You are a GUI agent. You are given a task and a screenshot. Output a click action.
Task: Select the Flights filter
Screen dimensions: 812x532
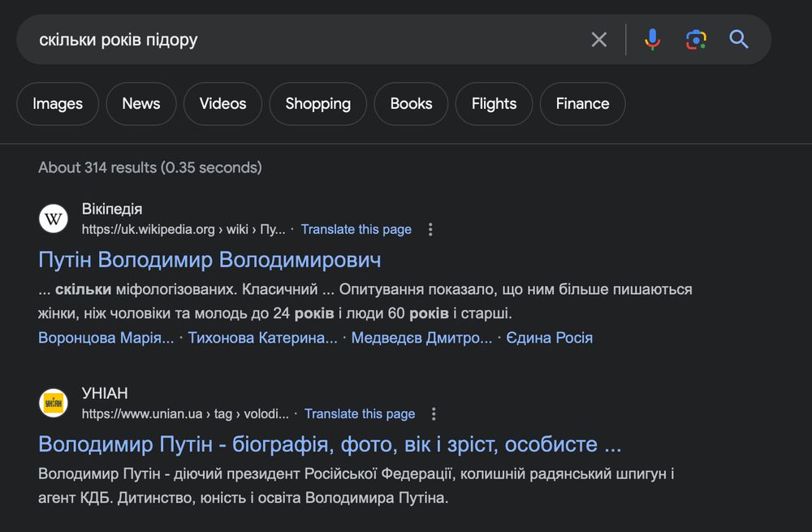pos(494,104)
